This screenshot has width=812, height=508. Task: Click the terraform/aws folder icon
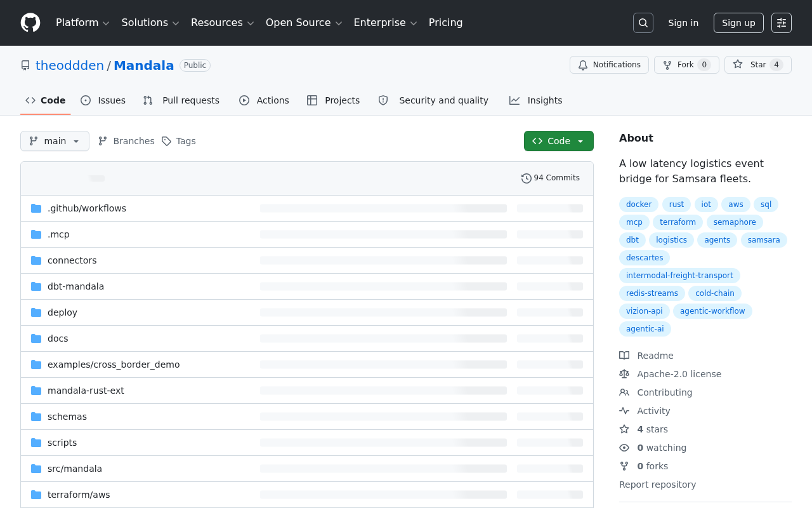36,495
